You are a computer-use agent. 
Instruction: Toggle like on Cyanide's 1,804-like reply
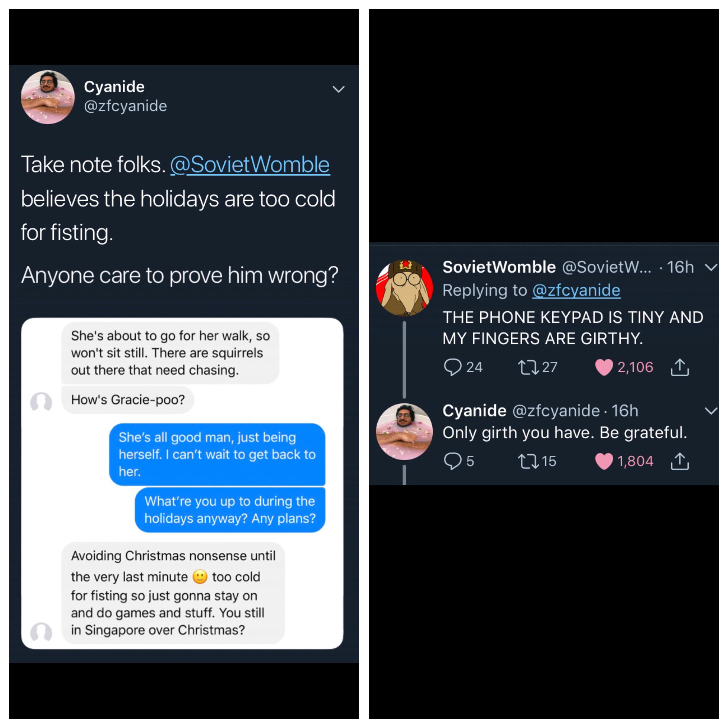click(x=604, y=461)
